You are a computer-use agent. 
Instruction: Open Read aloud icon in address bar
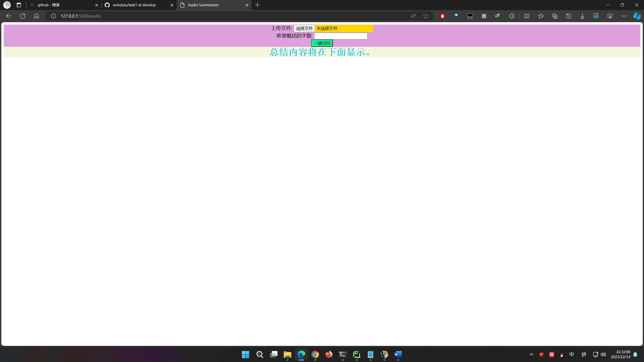(413, 16)
